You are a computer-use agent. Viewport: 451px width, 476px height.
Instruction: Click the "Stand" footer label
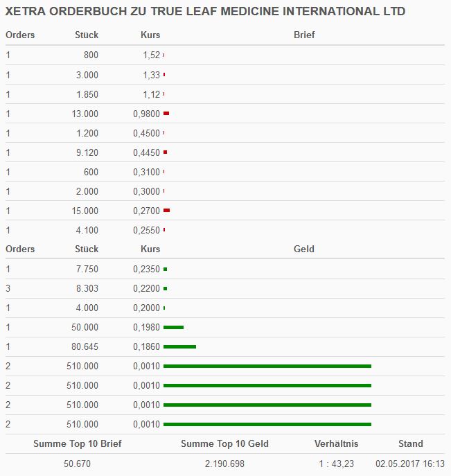[x=410, y=443]
